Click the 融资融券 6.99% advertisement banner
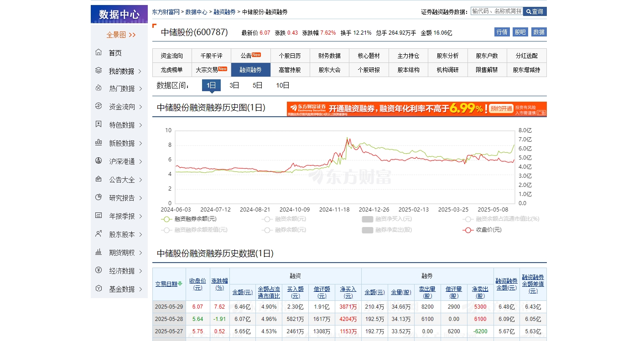Viewport: 644px width, 341px height. [417, 109]
